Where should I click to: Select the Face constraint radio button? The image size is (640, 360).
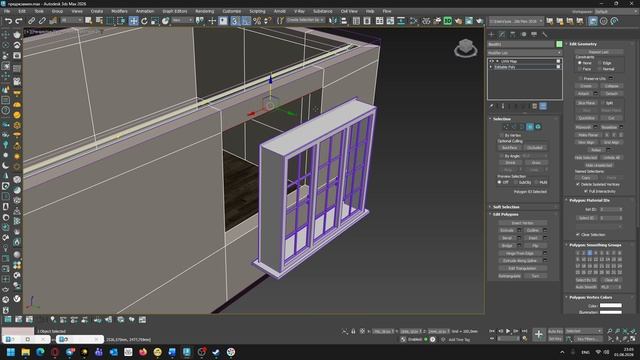(580, 69)
